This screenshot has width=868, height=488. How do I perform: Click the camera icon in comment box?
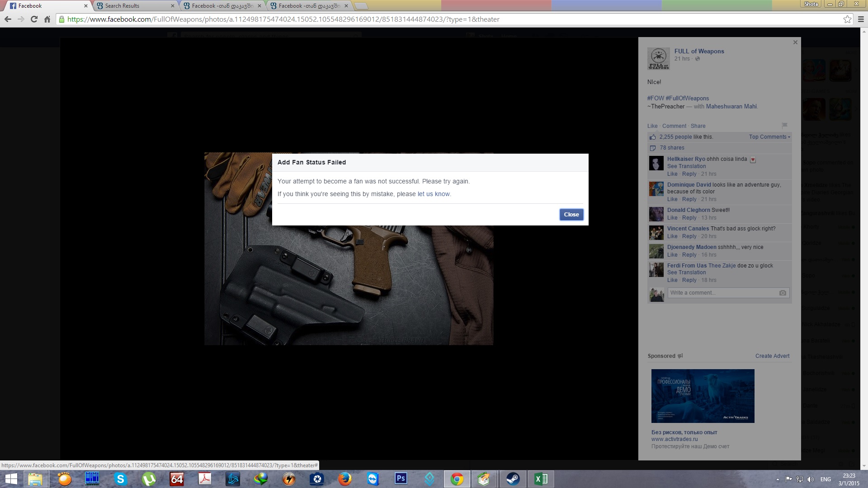pyautogui.click(x=783, y=293)
